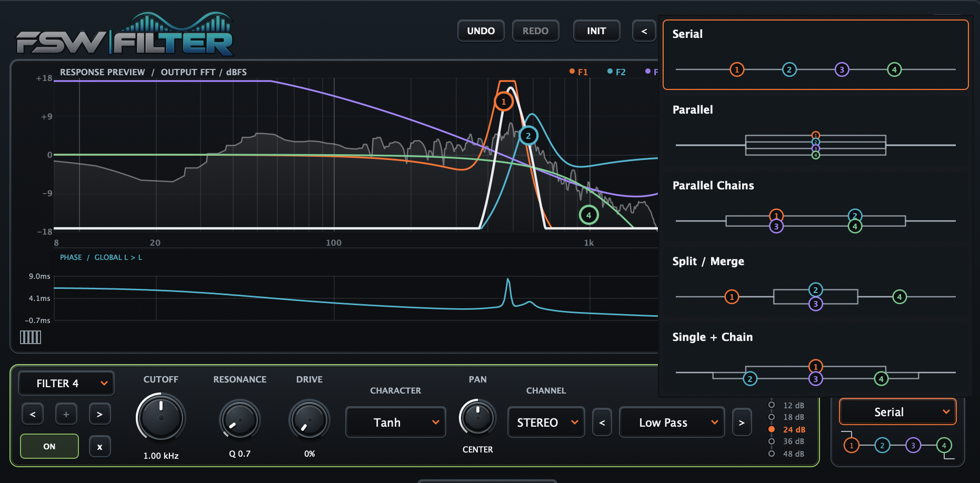Select green filter node 4 on response graph
The height and width of the screenshot is (483, 980).
click(588, 215)
